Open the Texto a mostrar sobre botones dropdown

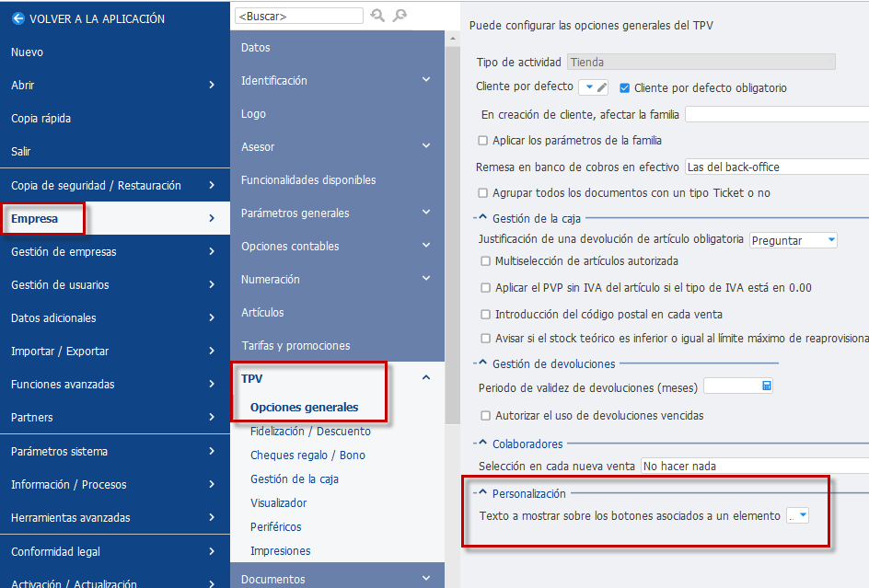(x=797, y=515)
